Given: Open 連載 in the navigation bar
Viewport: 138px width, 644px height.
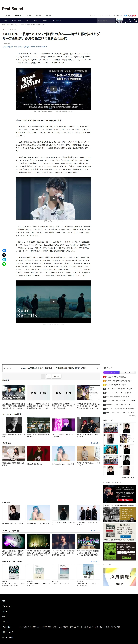Looking at the screenshot, I should (x=35, y=21).
